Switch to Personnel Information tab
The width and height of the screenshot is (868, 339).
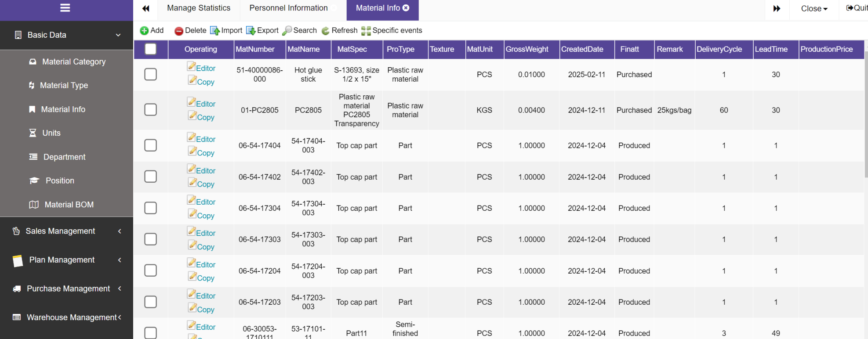click(288, 8)
